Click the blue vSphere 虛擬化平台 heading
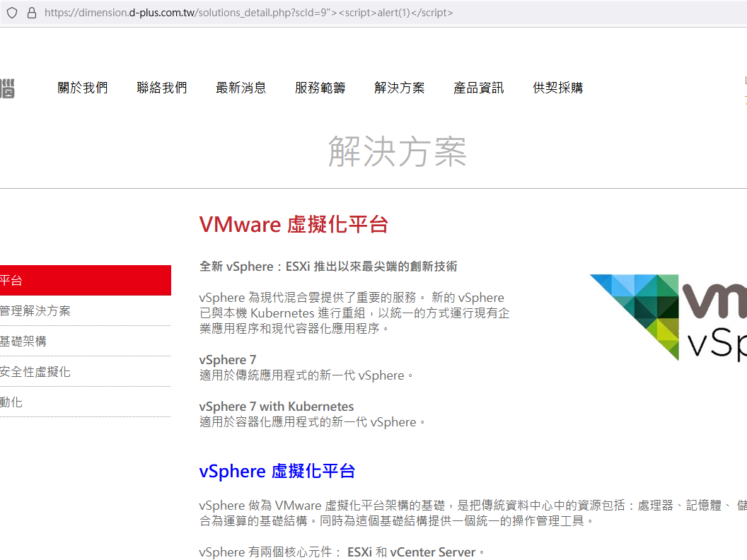The height and width of the screenshot is (560, 747). coord(277,471)
